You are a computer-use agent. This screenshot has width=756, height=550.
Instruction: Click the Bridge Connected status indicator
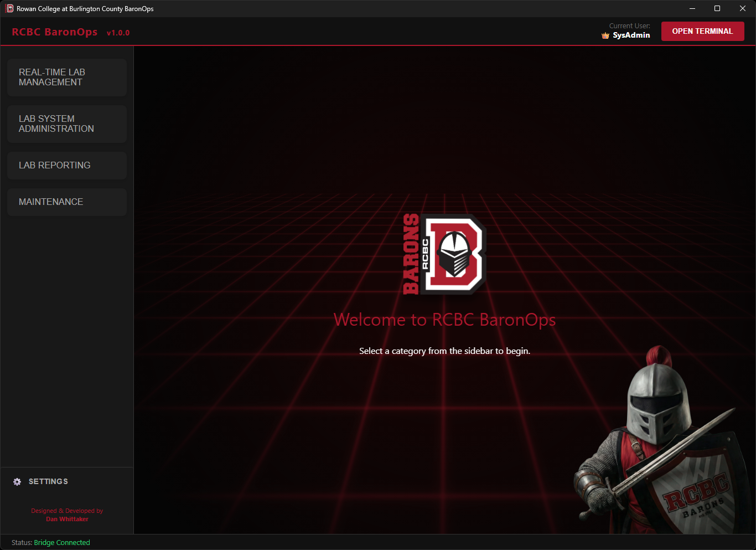click(61, 542)
